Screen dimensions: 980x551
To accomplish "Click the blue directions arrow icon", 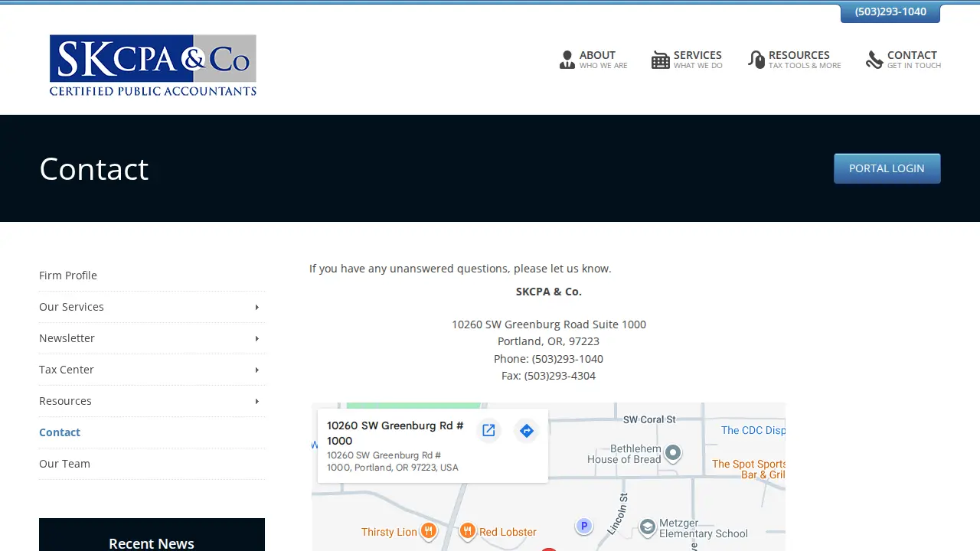I will point(527,431).
